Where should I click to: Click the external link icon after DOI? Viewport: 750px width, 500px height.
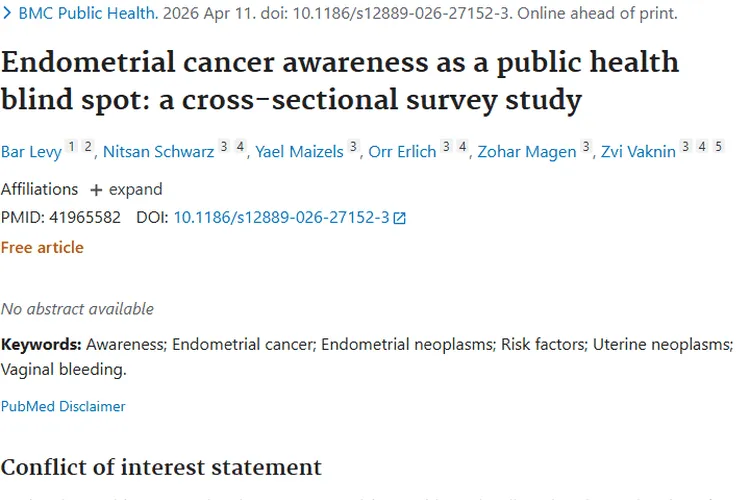coord(400,218)
